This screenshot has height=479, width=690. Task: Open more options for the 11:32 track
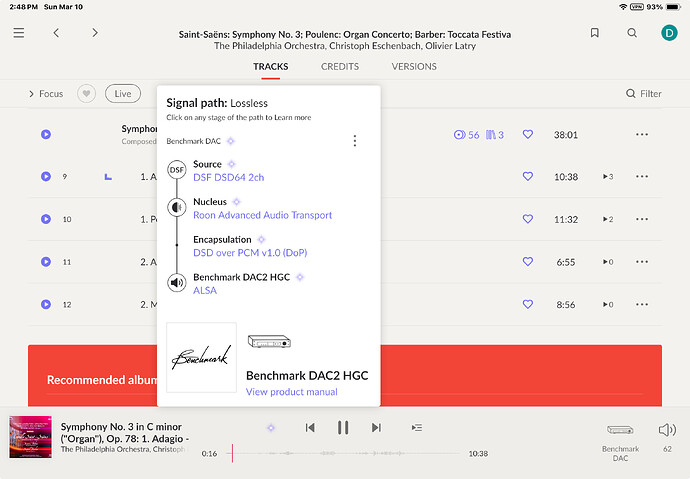(642, 219)
